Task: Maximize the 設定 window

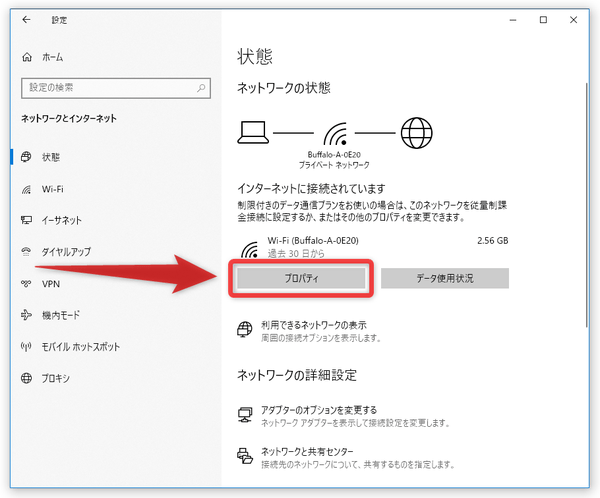Action: click(x=543, y=20)
